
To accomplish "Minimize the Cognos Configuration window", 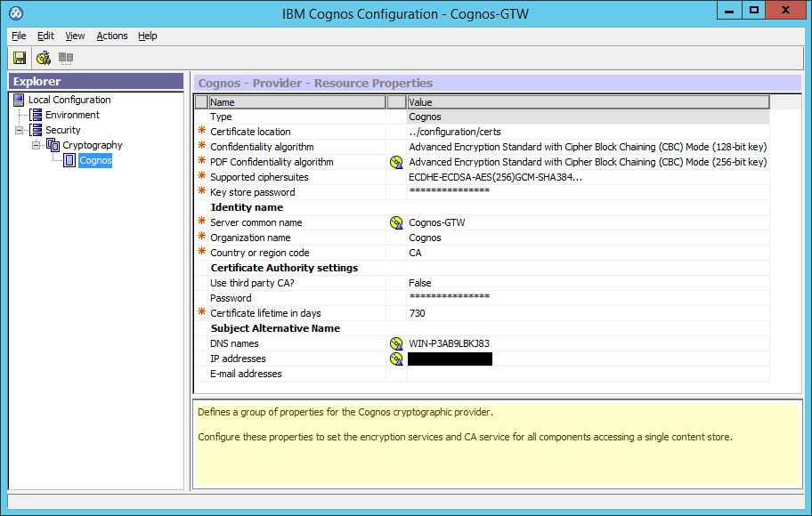I will point(729,11).
